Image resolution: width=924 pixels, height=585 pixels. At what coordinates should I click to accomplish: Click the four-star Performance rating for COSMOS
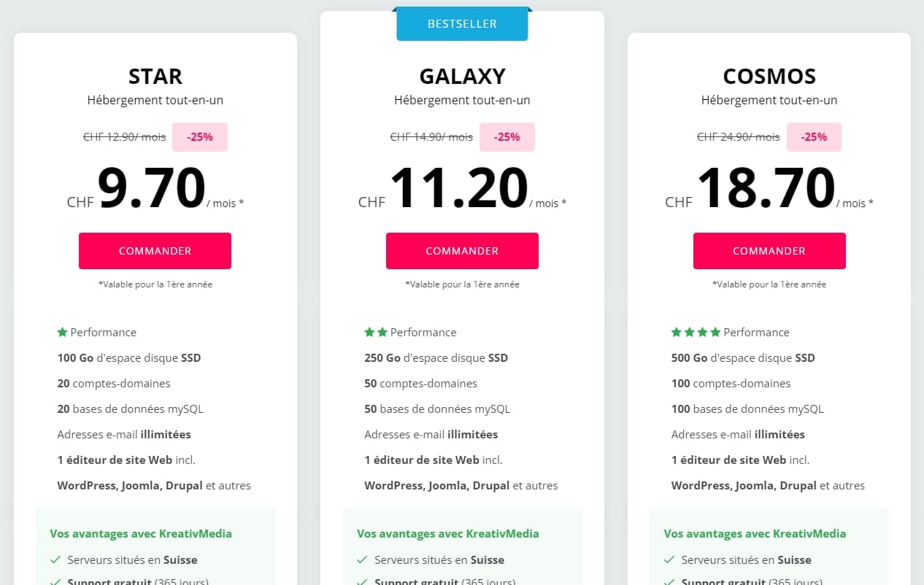pyautogui.click(x=696, y=332)
